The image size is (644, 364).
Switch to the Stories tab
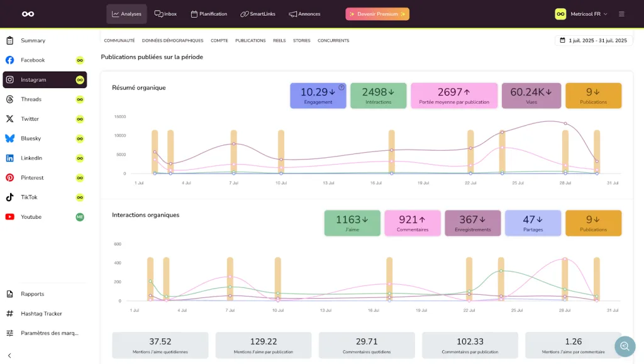tap(301, 40)
